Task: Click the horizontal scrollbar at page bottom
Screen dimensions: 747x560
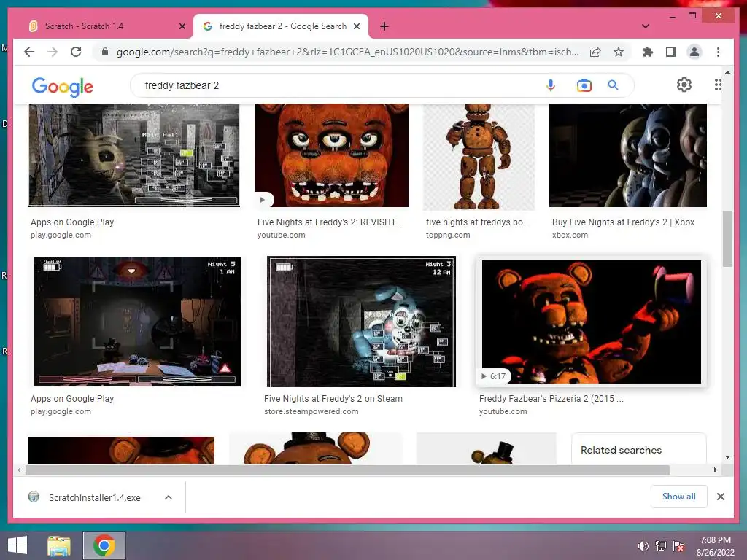Action: [x=347, y=470]
